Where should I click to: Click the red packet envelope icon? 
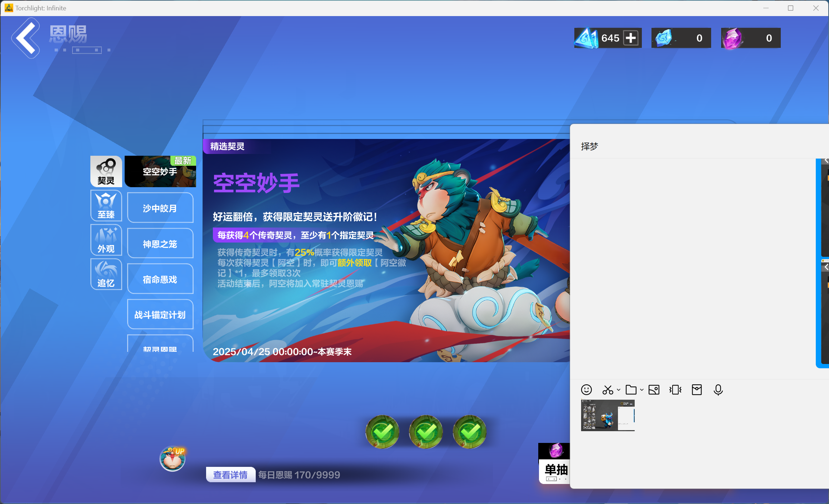coord(697,390)
